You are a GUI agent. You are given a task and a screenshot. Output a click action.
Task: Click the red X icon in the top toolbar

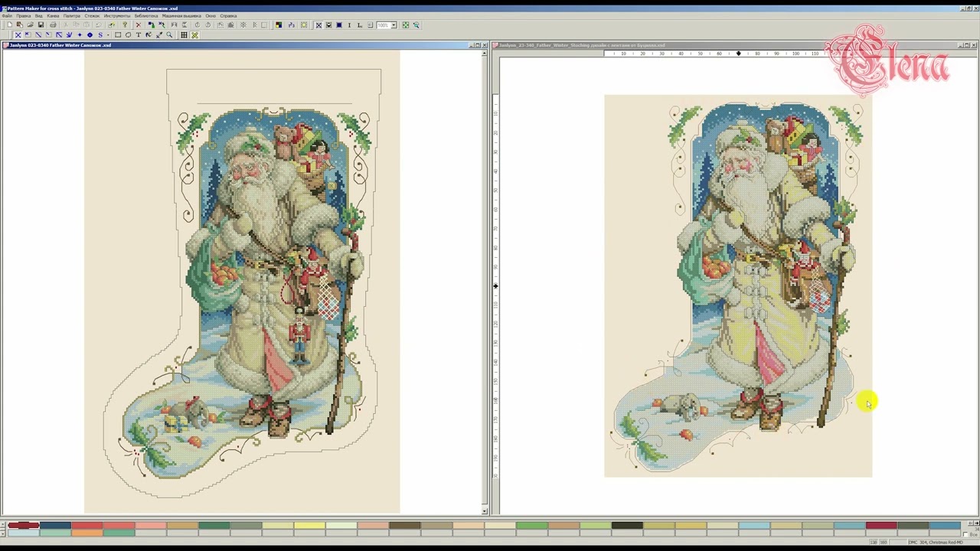pos(139,25)
